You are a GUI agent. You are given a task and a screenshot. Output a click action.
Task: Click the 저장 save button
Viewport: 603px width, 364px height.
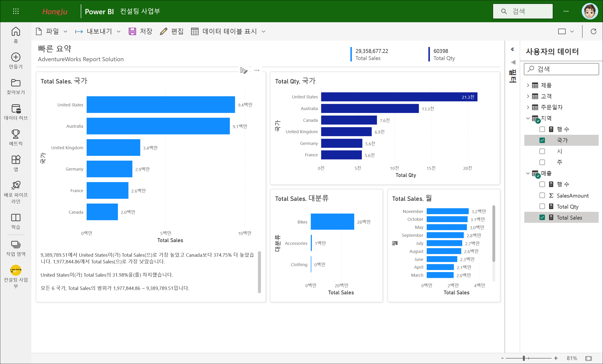point(140,32)
